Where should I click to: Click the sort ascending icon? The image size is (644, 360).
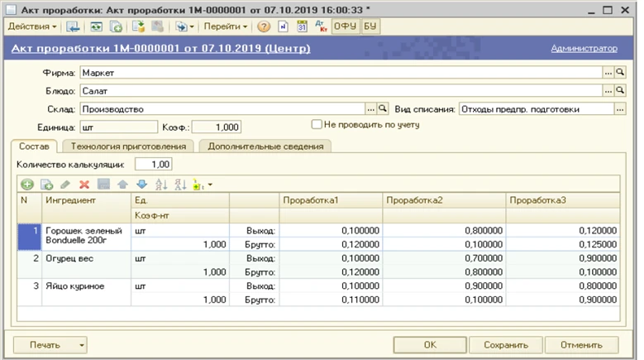pos(160,184)
